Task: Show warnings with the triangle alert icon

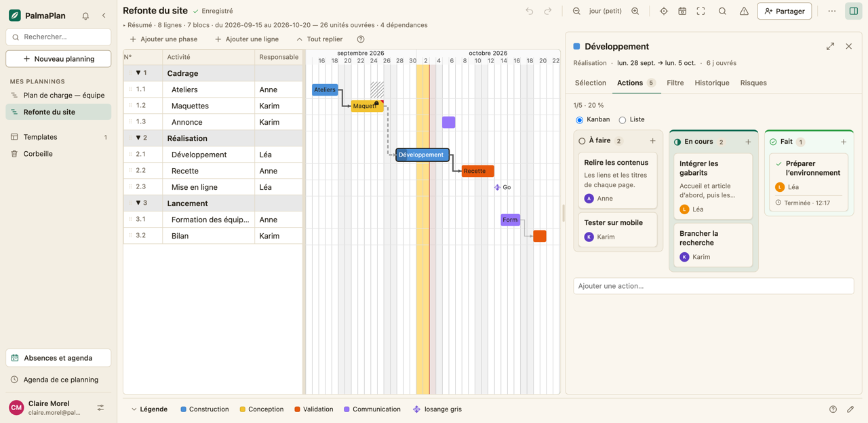Action: click(744, 11)
